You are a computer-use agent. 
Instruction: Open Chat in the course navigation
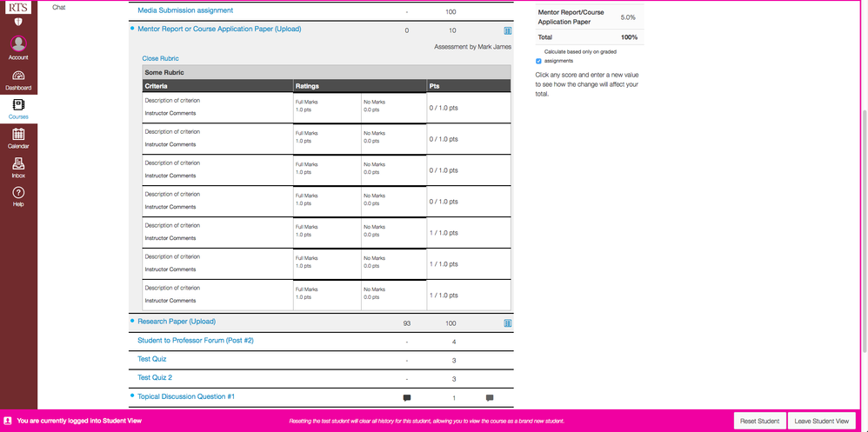(x=58, y=7)
